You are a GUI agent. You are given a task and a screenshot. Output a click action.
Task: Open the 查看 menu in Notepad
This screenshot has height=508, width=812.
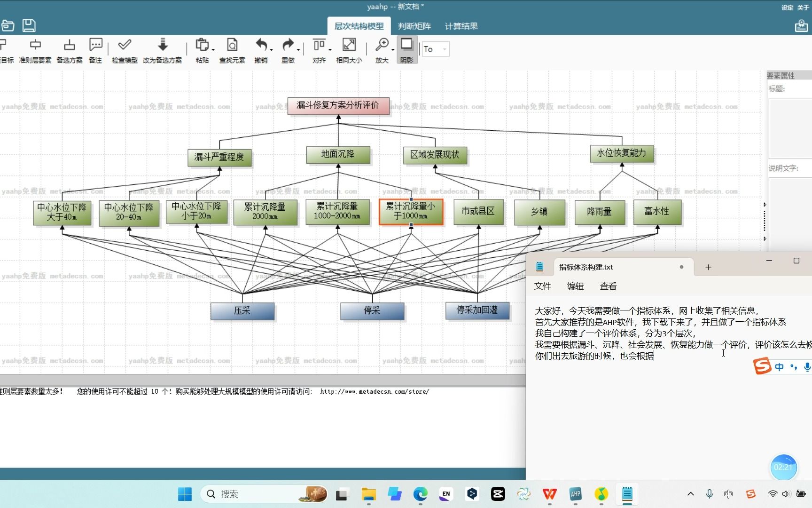608,286
